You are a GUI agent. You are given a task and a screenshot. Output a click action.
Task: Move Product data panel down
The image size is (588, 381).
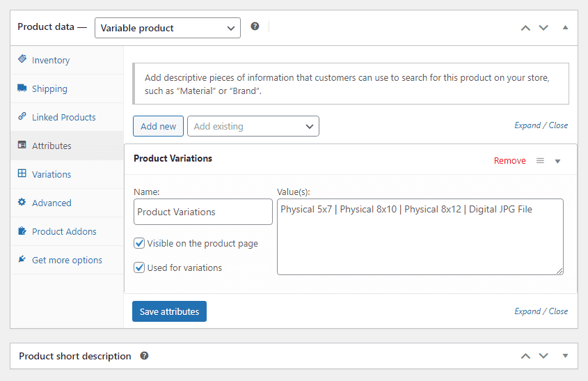pos(543,28)
